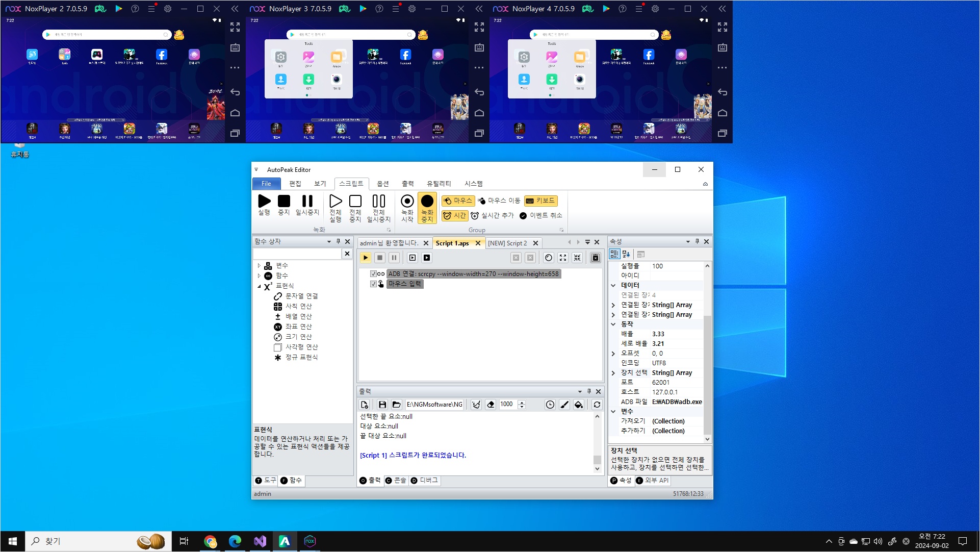This screenshot has width=980, height=552.
Task: Click the 이벤트 취소 button
Action: pos(541,216)
